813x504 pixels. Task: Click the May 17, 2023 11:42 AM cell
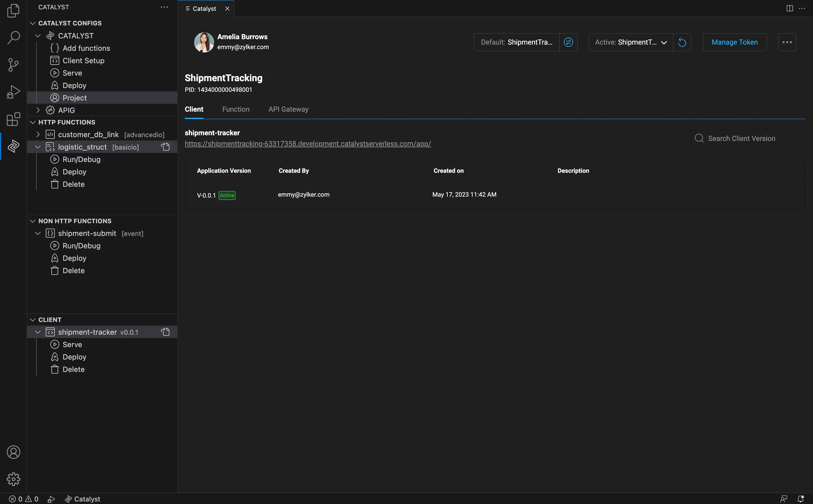464,194
